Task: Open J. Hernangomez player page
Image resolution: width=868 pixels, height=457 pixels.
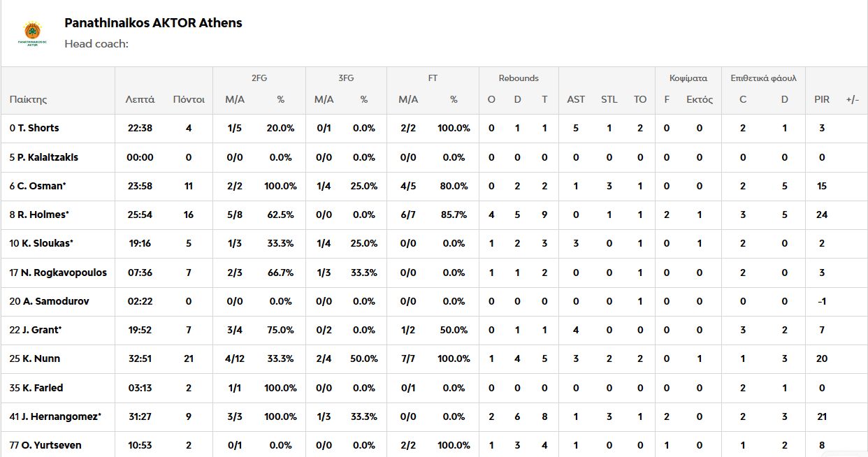Action: (59, 416)
